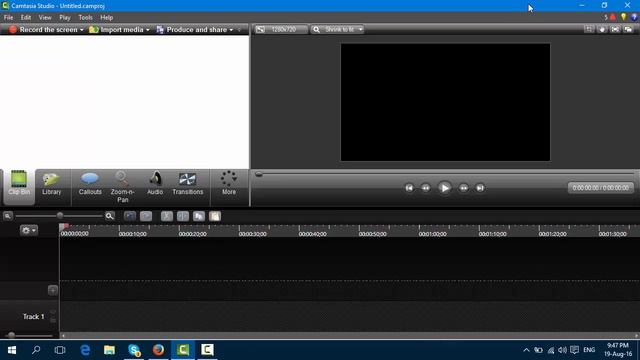Open taskbar search
The height and width of the screenshot is (360, 640).
36,350
